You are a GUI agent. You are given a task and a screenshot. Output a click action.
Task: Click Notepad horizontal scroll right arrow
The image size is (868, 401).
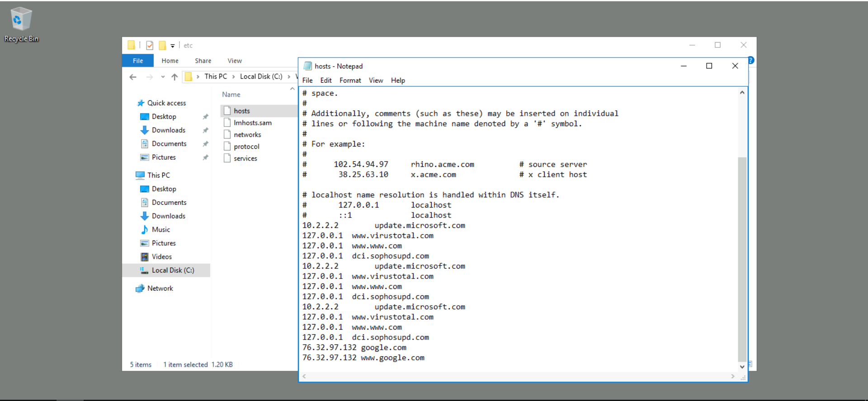coord(733,376)
